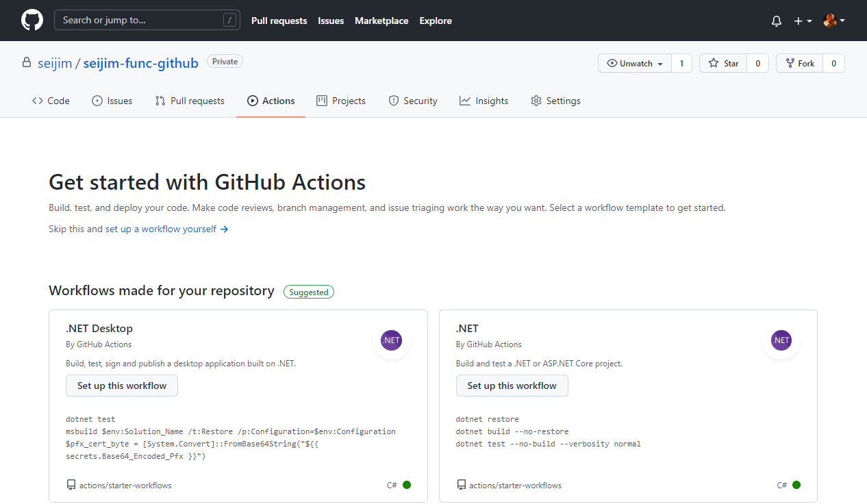
Task: Go to the Marketplace menu item
Action: point(381,21)
